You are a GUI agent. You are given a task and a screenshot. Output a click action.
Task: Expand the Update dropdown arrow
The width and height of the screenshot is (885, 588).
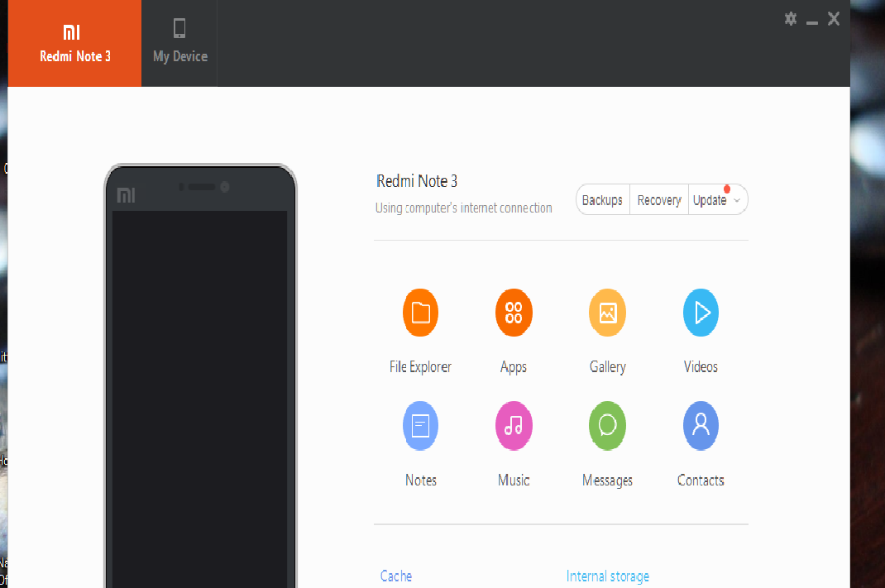[x=737, y=200]
